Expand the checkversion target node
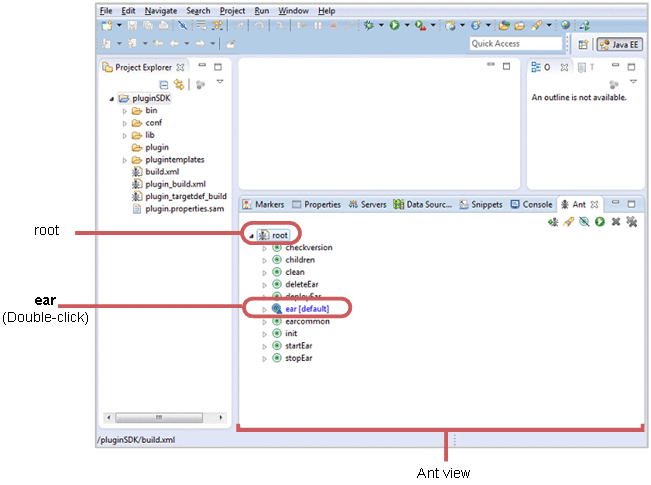The width and height of the screenshot is (651, 485). pyautogui.click(x=265, y=248)
